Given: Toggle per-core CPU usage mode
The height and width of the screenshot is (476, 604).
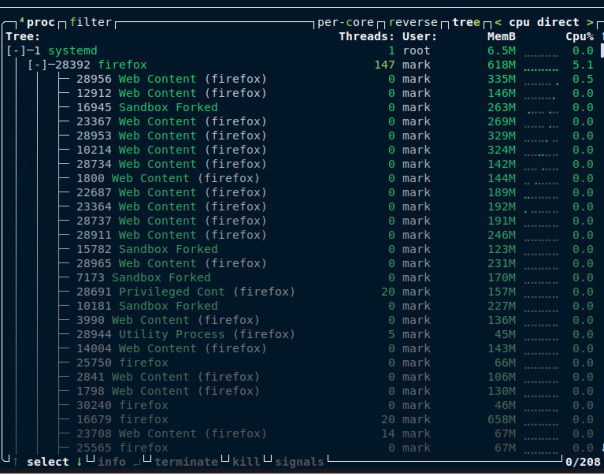Looking at the screenshot, I should 346,22.
